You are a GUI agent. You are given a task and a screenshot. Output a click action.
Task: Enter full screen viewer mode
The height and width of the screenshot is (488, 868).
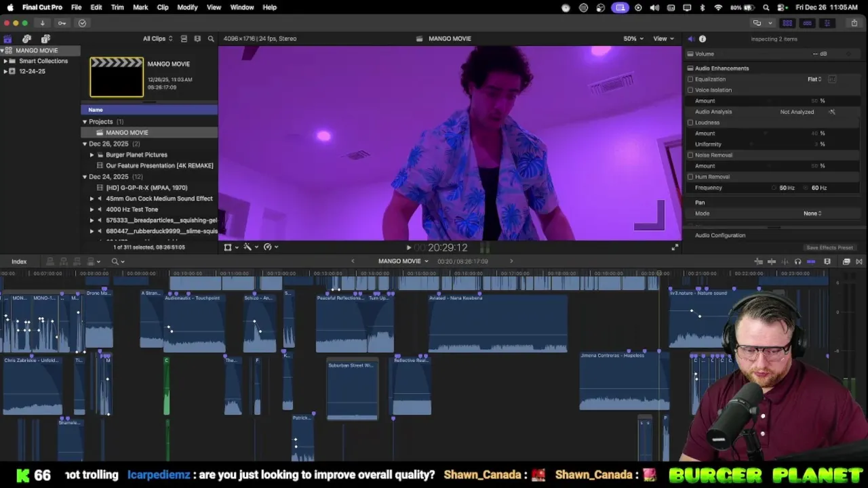[x=675, y=247]
